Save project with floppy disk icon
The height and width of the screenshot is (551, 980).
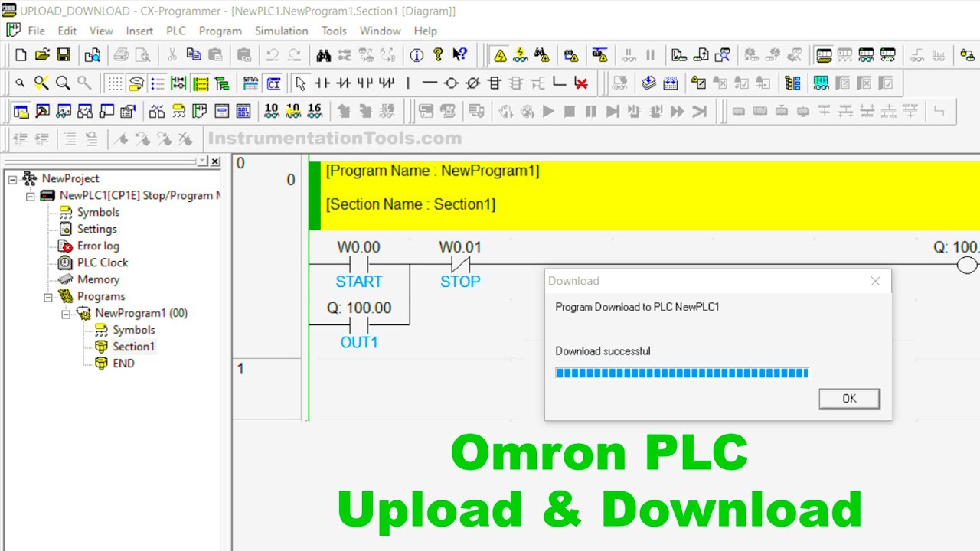pyautogui.click(x=64, y=55)
